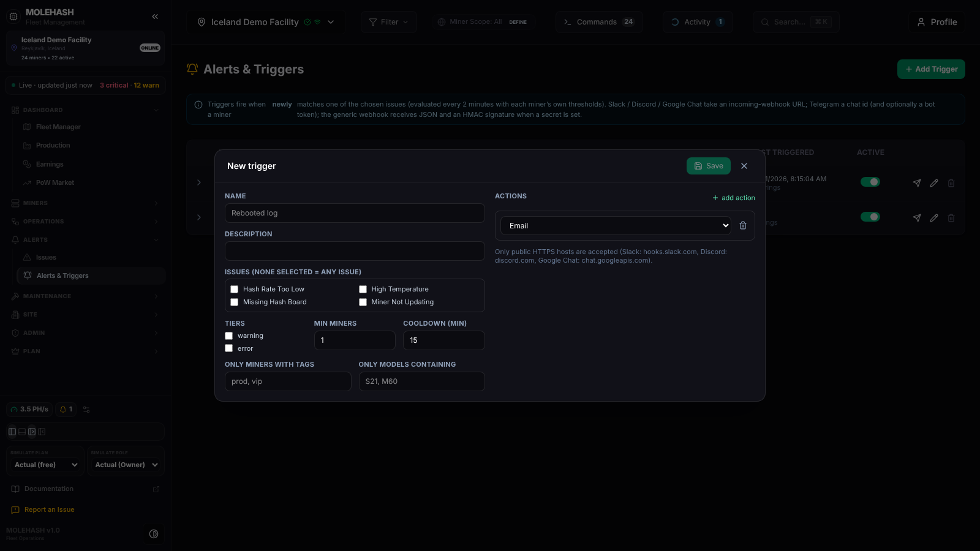Click the add action link
This screenshot has height=551, width=980.
(734, 198)
